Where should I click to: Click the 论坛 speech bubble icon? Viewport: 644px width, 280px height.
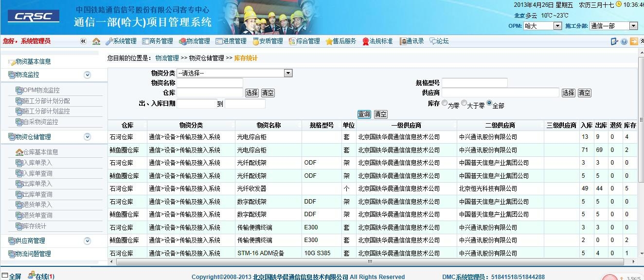click(x=433, y=41)
